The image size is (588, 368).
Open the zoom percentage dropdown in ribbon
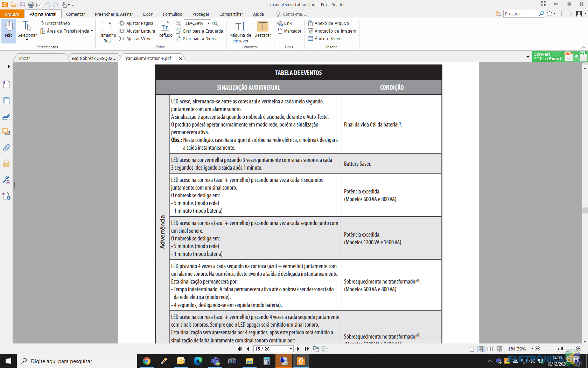[208, 23]
